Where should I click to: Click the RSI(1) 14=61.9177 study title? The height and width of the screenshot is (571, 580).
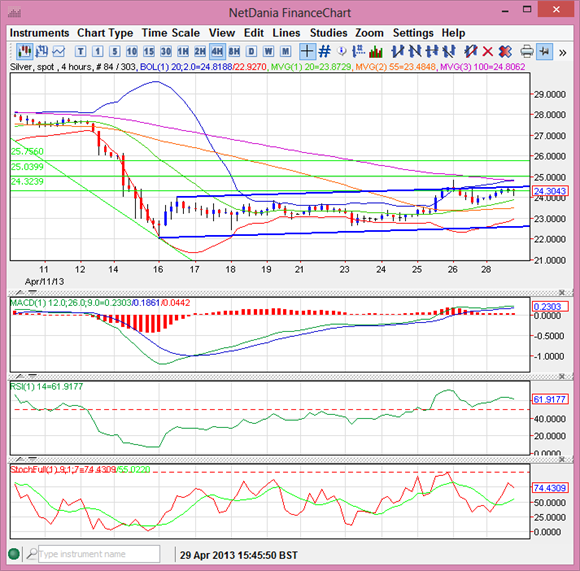(47, 386)
